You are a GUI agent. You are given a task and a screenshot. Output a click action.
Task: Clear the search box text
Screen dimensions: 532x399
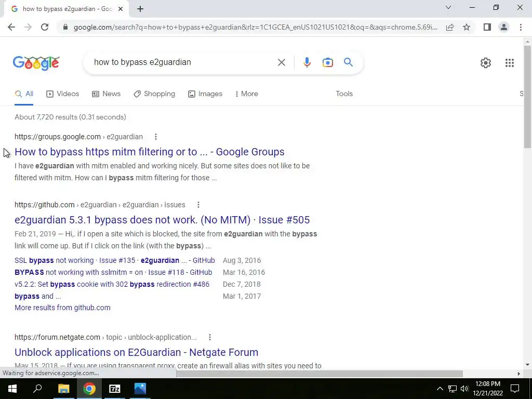pyautogui.click(x=281, y=62)
